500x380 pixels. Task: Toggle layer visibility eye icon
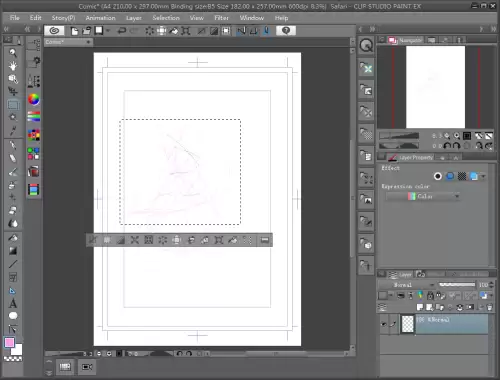(384, 323)
